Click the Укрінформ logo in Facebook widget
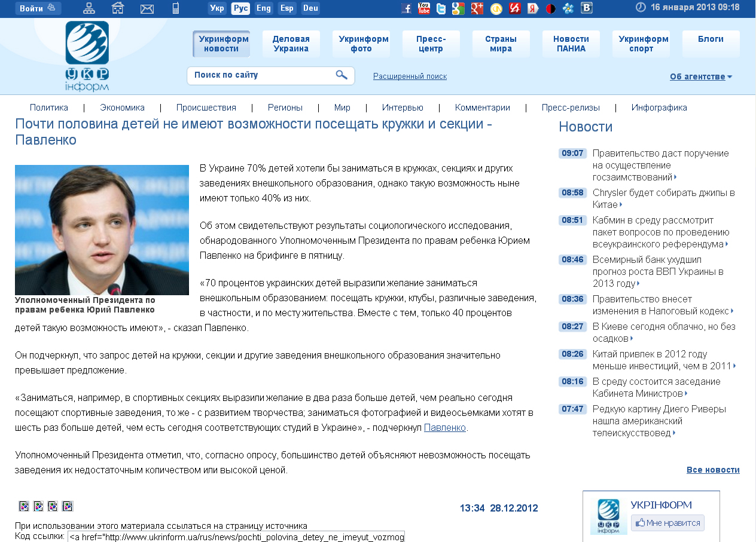The height and width of the screenshot is (542, 756). [609, 516]
